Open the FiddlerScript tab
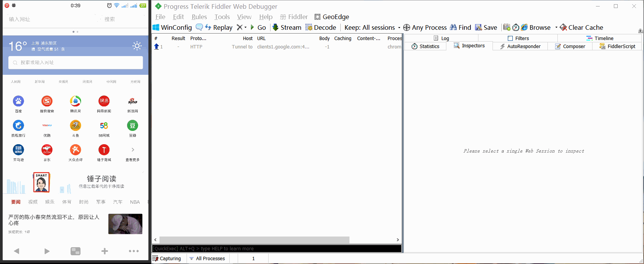644x264 pixels. (x=617, y=46)
